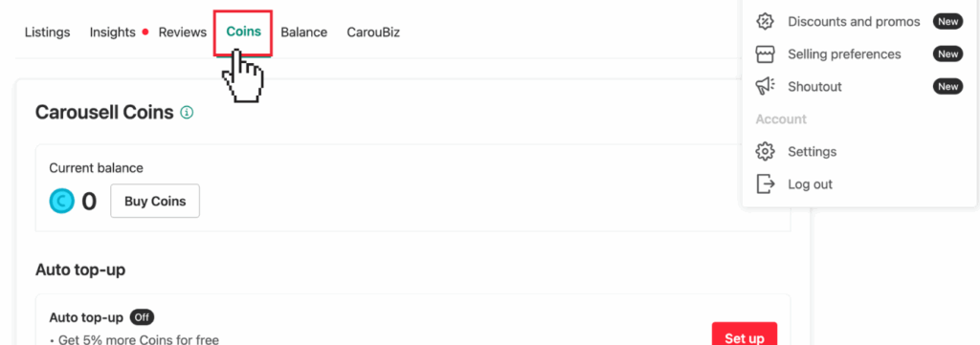The width and height of the screenshot is (980, 345).
Task: Open the Insights tab
Action: point(113,32)
